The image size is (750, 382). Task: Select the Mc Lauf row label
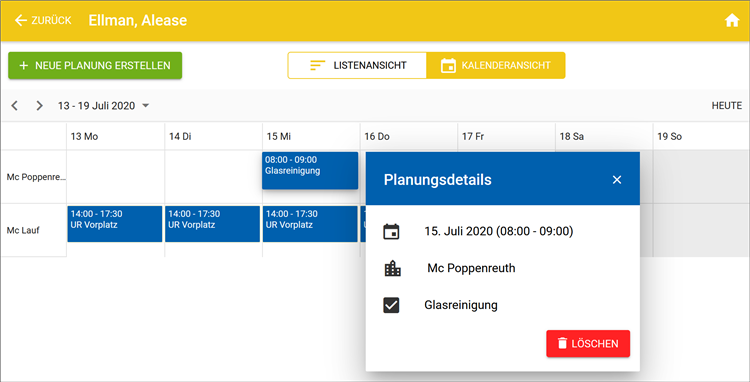pos(23,230)
